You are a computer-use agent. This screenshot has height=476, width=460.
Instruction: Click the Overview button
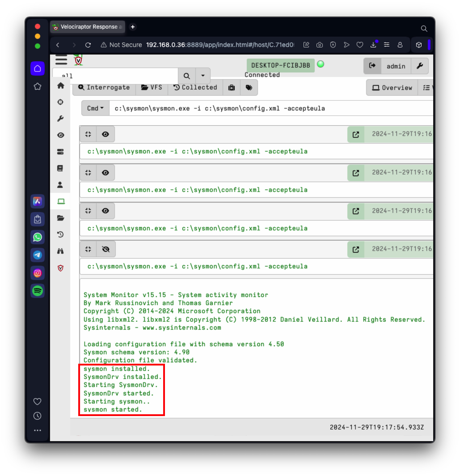click(392, 88)
